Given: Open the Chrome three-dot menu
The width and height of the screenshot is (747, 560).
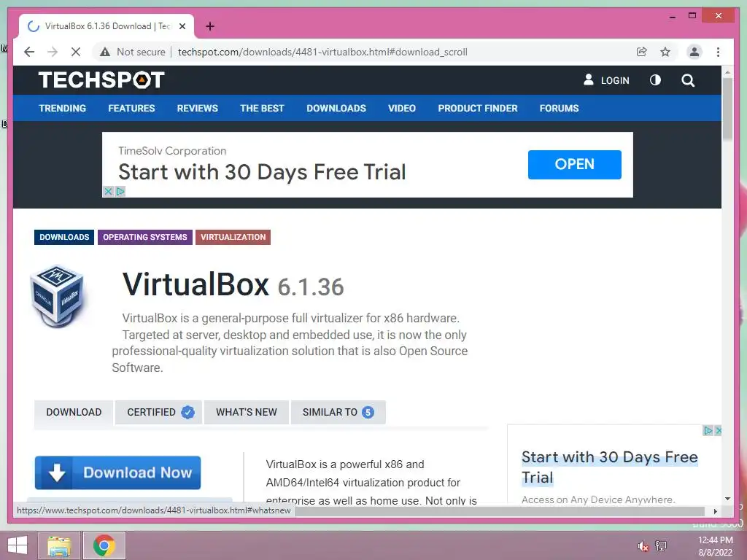Looking at the screenshot, I should click(x=718, y=52).
